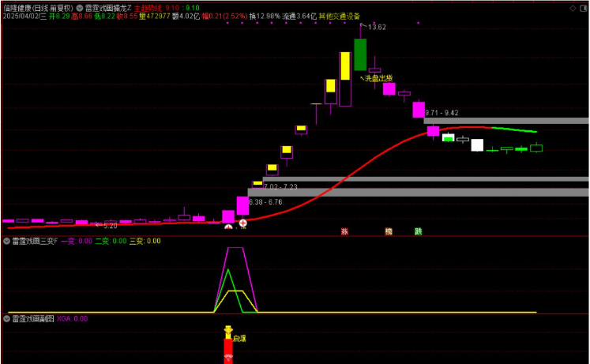Screen dimensions: 590x364
Task: Select the tall green candle at the peak
Action: [x=360, y=54]
